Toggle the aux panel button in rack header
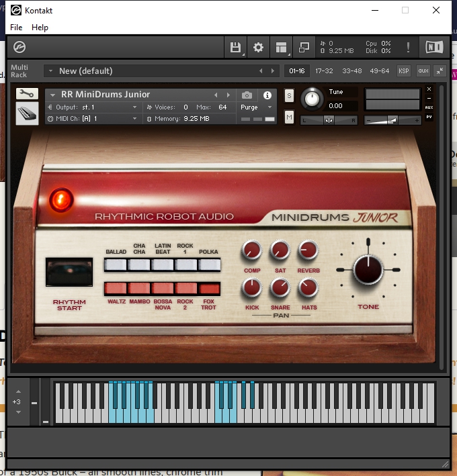The height and width of the screenshot is (476, 457). pyautogui.click(x=423, y=70)
